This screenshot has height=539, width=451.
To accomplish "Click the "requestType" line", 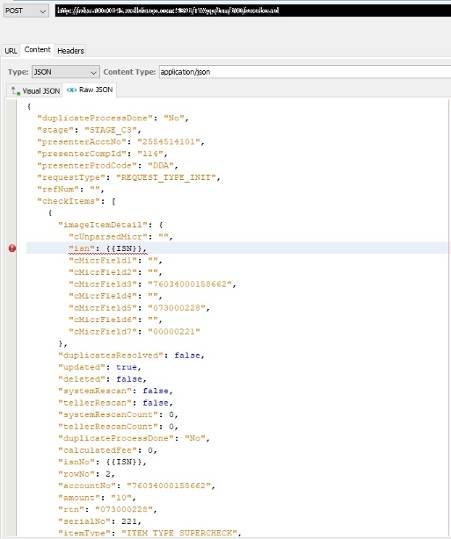I will tap(129, 177).
